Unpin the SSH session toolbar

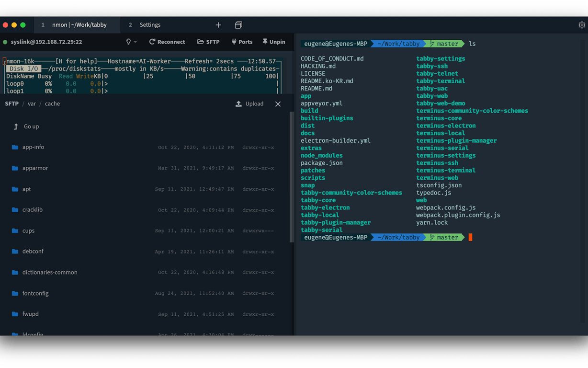point(273,42)
